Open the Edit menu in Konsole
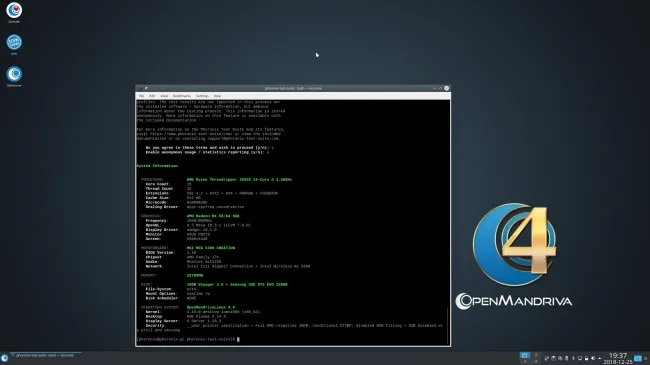This screenshot has height=365, width=650. pos(152,96)
